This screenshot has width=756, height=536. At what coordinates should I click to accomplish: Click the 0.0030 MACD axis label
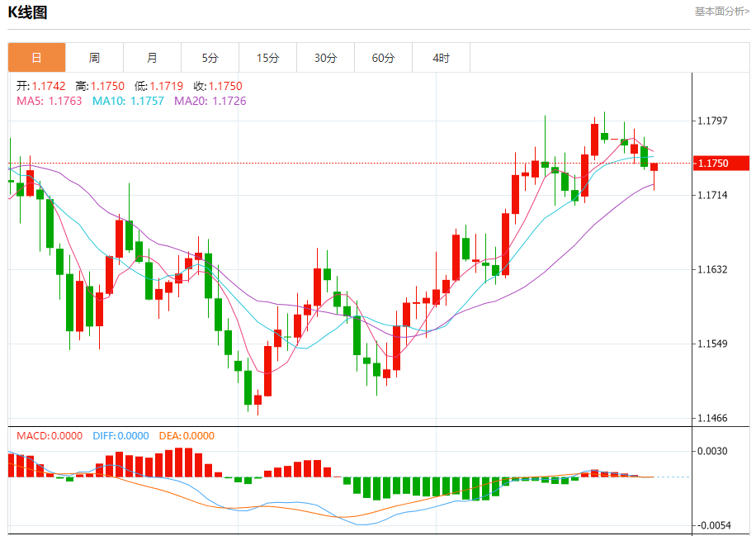[711, 451]
